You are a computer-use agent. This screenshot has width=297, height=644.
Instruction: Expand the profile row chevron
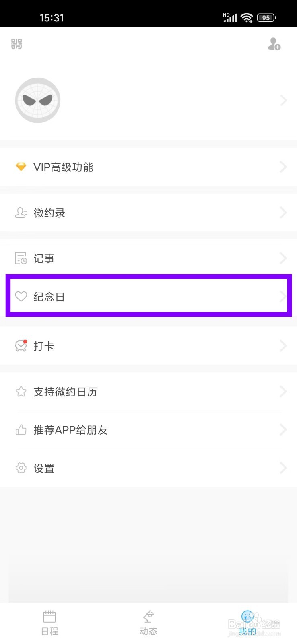click(283, 100)
